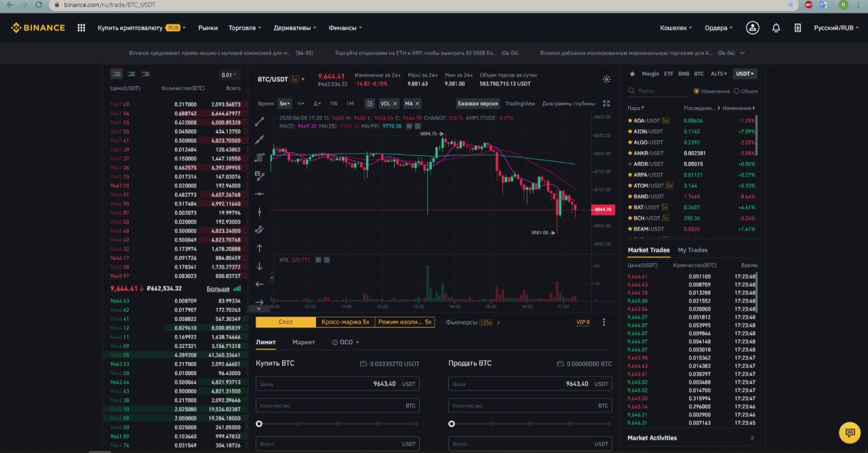Viewport: 868px width, 453px height.
Task: Expand the Market Activities panel
Action: [751, 438]
